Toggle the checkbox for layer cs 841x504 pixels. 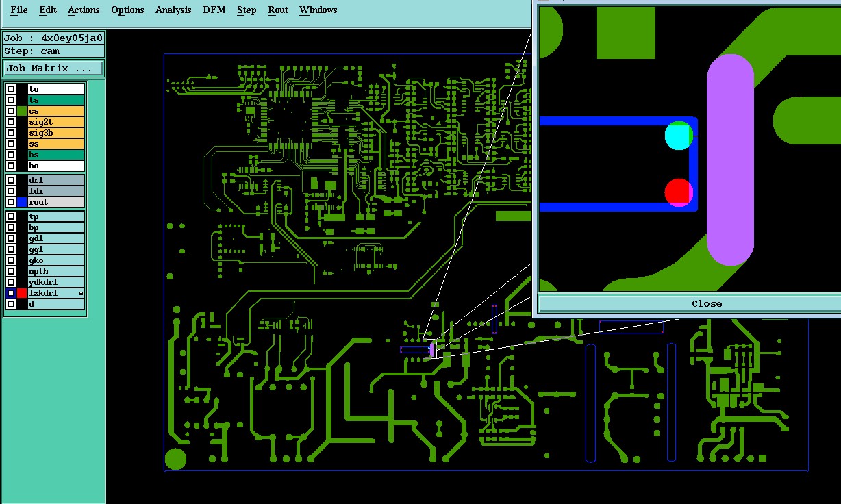(x=11, y=111)
